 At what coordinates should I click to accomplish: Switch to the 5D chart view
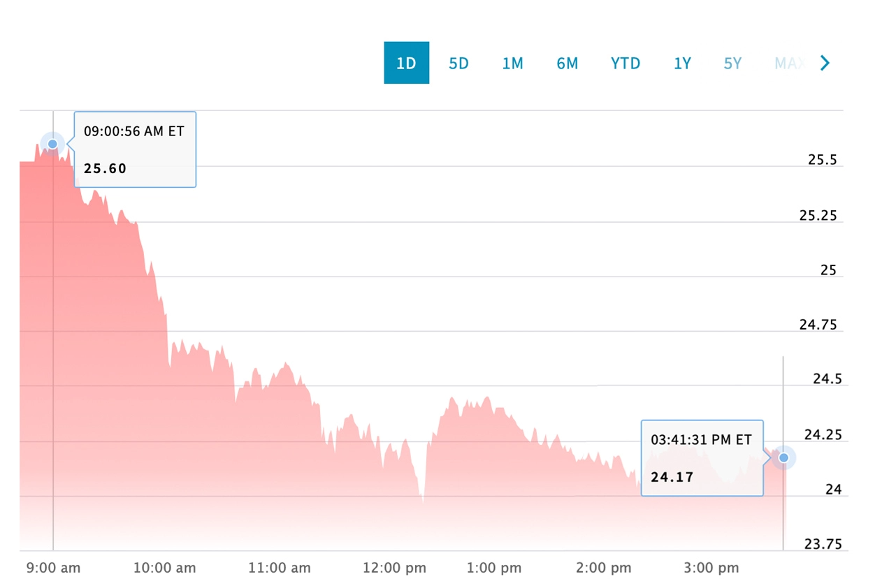458,63
